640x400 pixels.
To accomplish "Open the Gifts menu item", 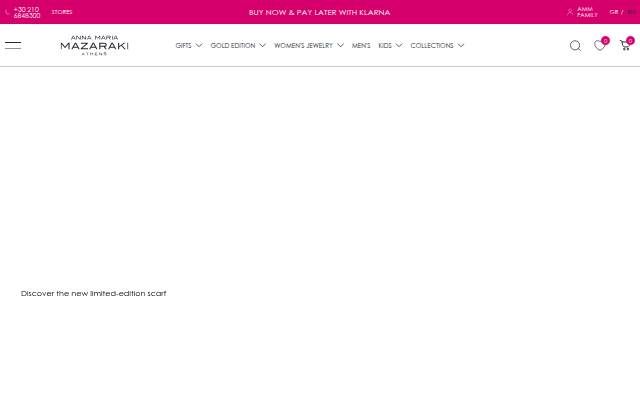I will pos(183,45).
